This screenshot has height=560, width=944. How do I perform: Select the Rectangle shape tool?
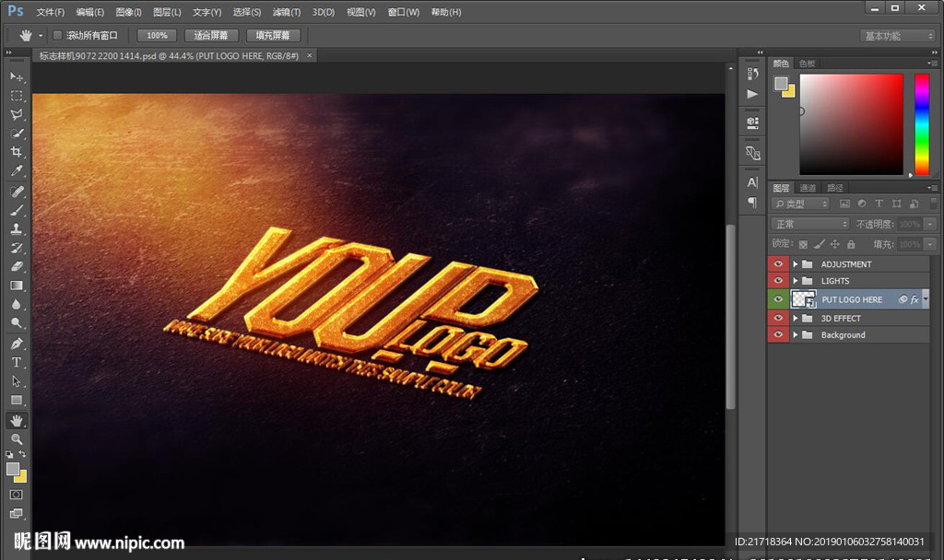[x=17, y=400]
